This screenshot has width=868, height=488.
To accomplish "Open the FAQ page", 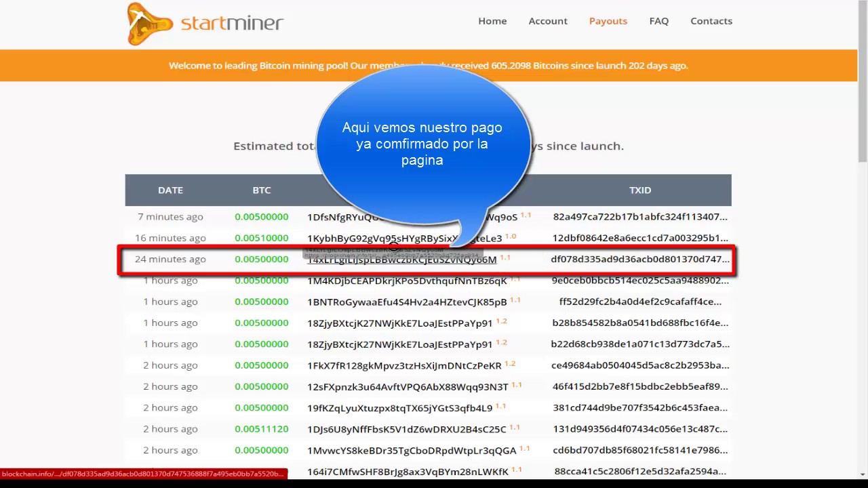I will [659, 21].
